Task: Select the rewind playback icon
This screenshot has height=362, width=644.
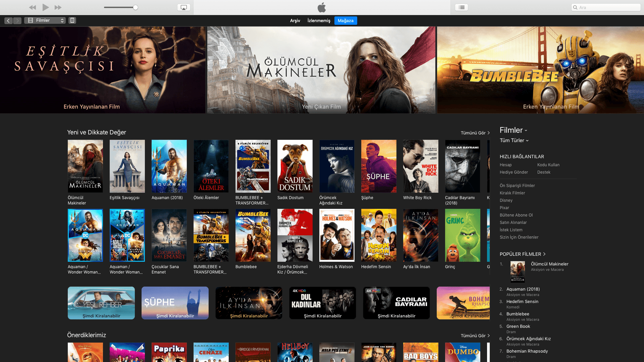Action: (32, 7)
